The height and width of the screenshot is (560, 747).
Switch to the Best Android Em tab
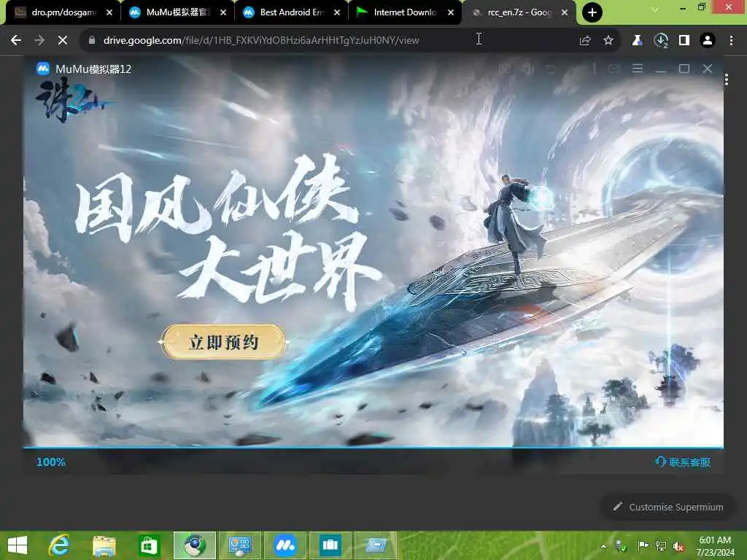pyautogui.click(x=290, y=12)
